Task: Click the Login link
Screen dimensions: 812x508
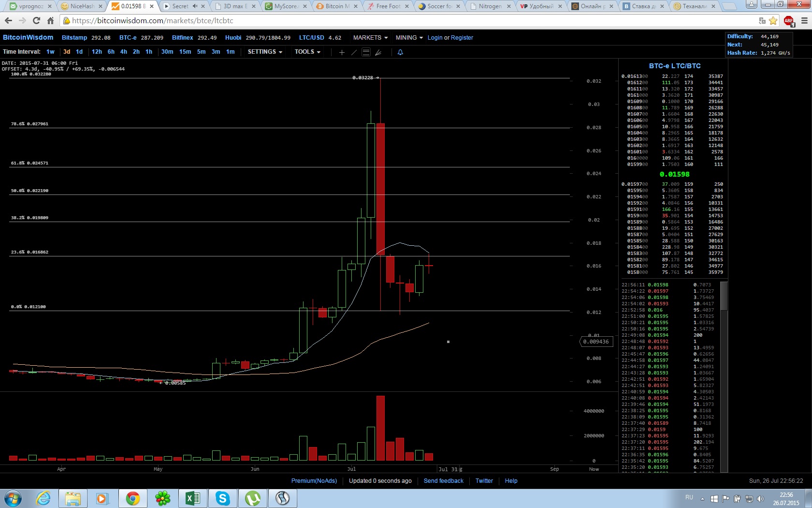Action: coord(435,38)
